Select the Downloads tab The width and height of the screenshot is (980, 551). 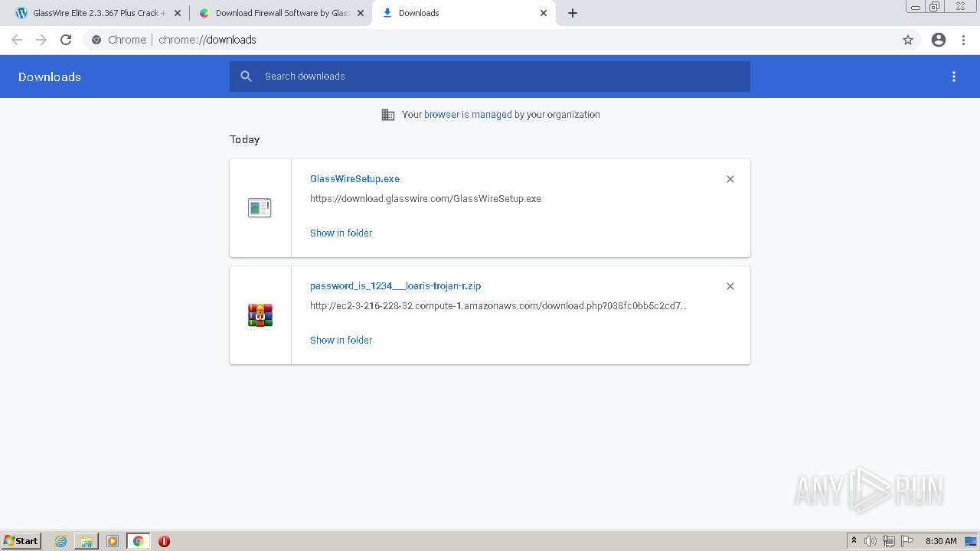coord(463,13)
